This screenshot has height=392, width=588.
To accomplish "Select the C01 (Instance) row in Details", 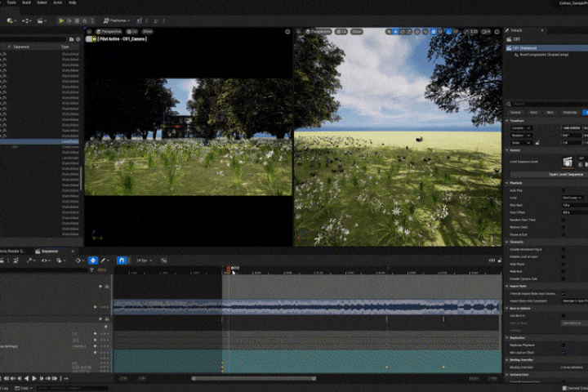I will [547, 48].
